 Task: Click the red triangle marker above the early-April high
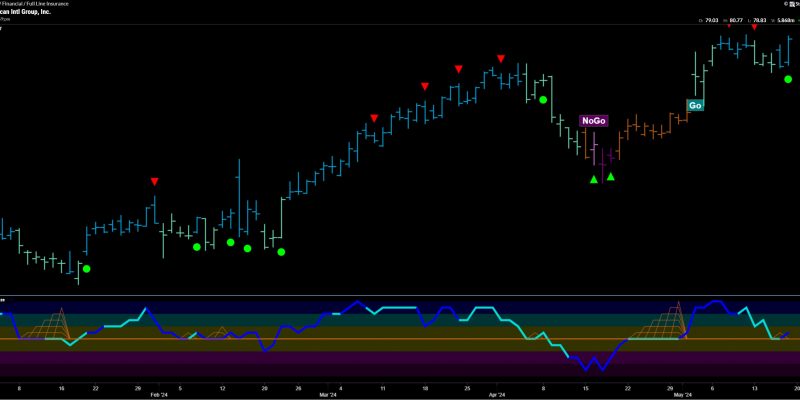point(501,59)
